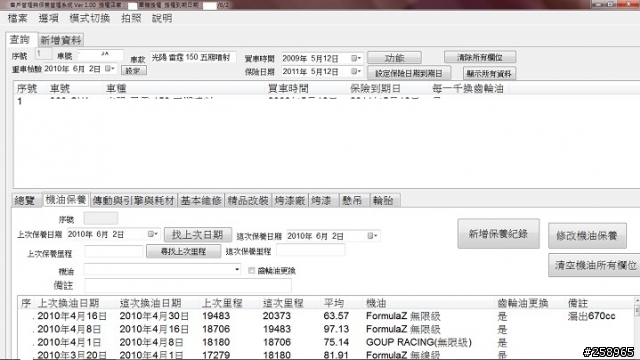Click the 這次保養里程 input field
The height and width of the screenshot is (360, 640).
311,250
